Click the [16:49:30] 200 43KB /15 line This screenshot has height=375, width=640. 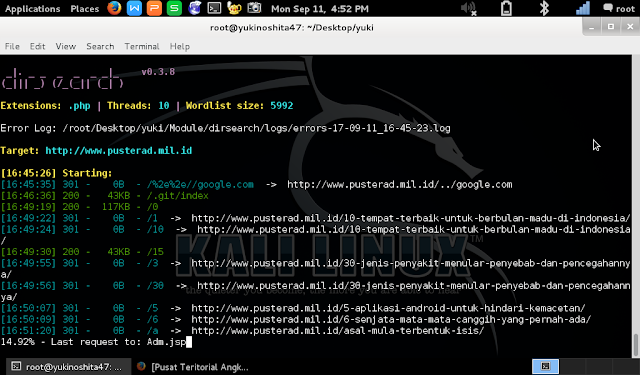tap(82, 252)
